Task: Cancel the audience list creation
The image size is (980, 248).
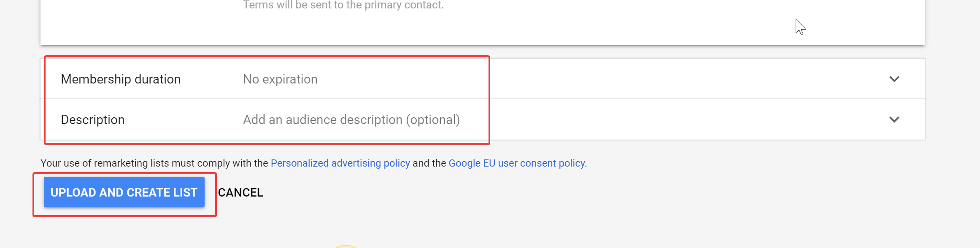Action: [240, 192]
